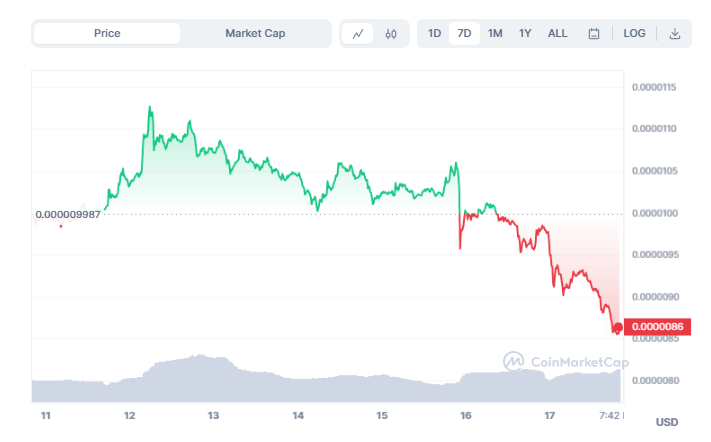The height and width of the screenshot is (442, 711).
Task: Download chart data
Action: pyautogui.click(x=675, y=33)
